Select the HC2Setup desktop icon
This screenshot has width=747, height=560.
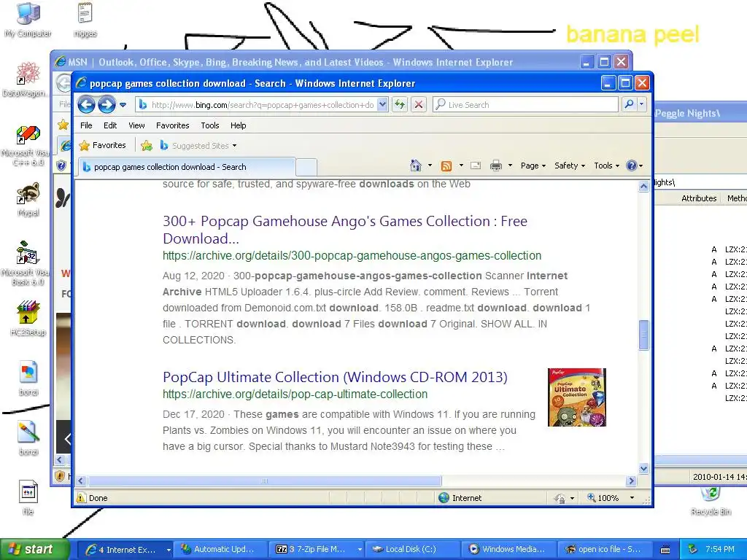click(28, 319)
